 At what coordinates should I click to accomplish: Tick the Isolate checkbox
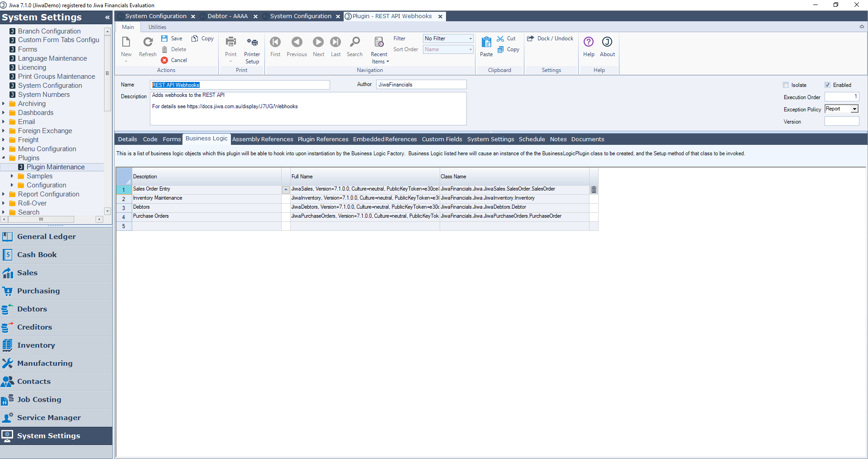(786, 85)
